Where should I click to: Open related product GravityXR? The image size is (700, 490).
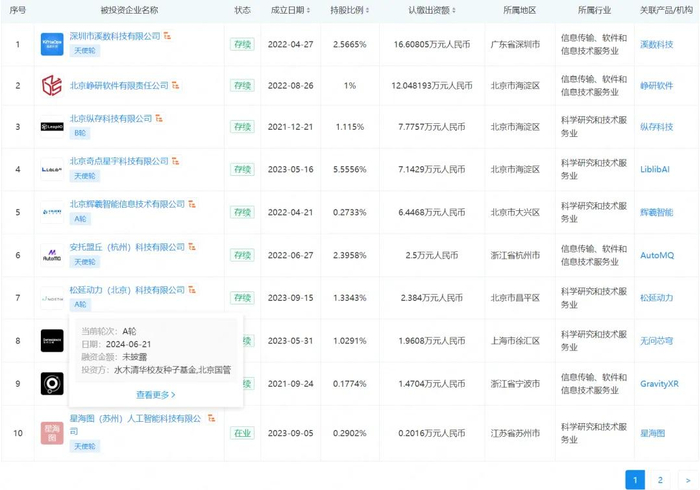(659, 384)
